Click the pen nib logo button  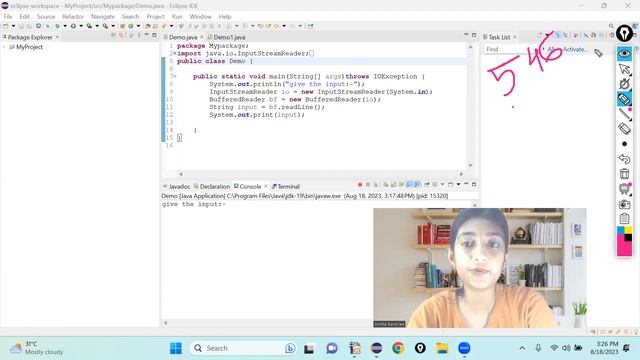tap(624, 33)
